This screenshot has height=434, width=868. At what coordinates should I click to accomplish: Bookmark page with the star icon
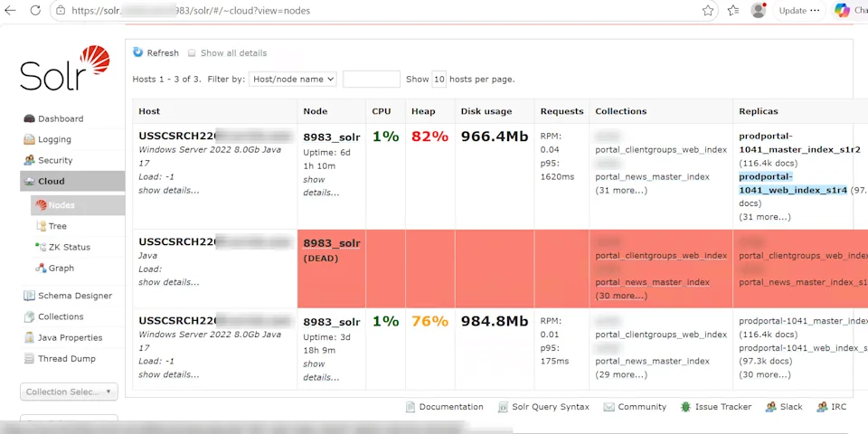click(707, 11)
